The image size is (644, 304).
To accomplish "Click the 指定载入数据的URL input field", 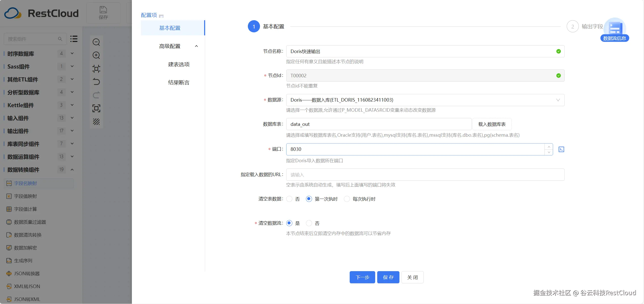I will [425, 175].
